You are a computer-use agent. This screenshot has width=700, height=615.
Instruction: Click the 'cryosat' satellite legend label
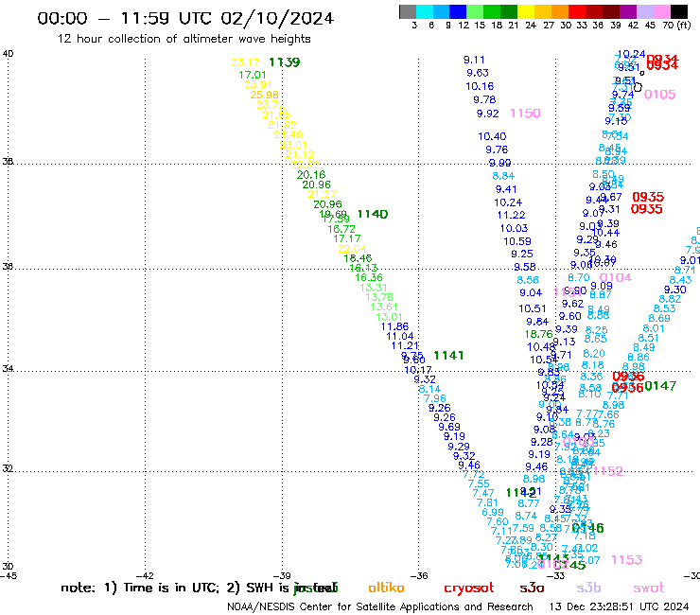click(469, 588)
